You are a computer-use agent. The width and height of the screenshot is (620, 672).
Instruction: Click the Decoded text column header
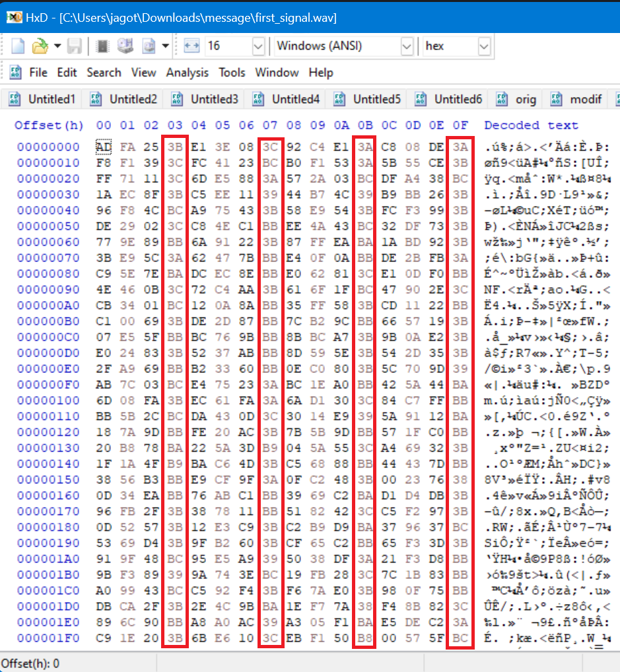pos(531,125)
